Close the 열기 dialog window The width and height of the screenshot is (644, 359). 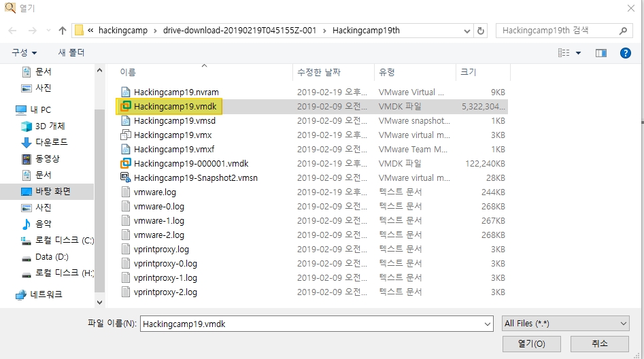(x=631, y=8)
